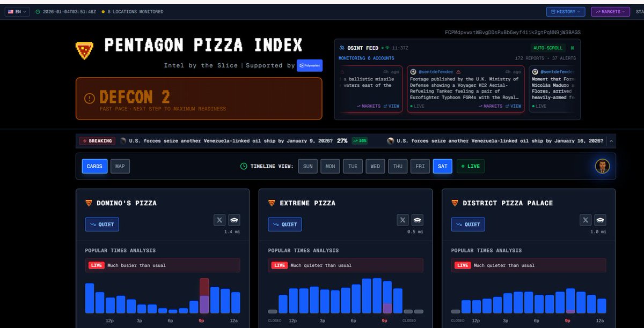
Task: Open @sentdefender handle on Voyager KC2 post
Action: click(436, 71)
